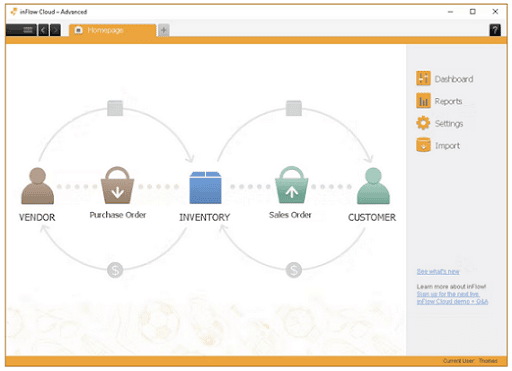This screenshot has height=371, width=512.
Task: Go forward with right arrow button
Action: point(55,30)
